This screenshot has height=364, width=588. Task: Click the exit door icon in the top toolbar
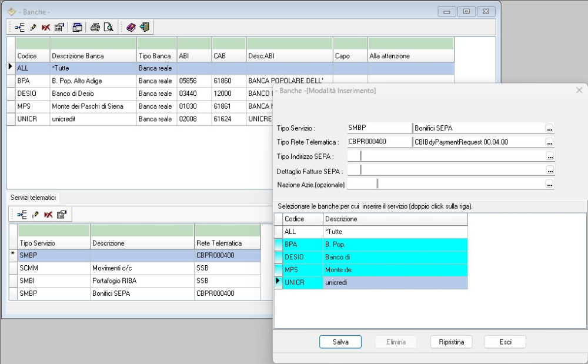point(144,27)
